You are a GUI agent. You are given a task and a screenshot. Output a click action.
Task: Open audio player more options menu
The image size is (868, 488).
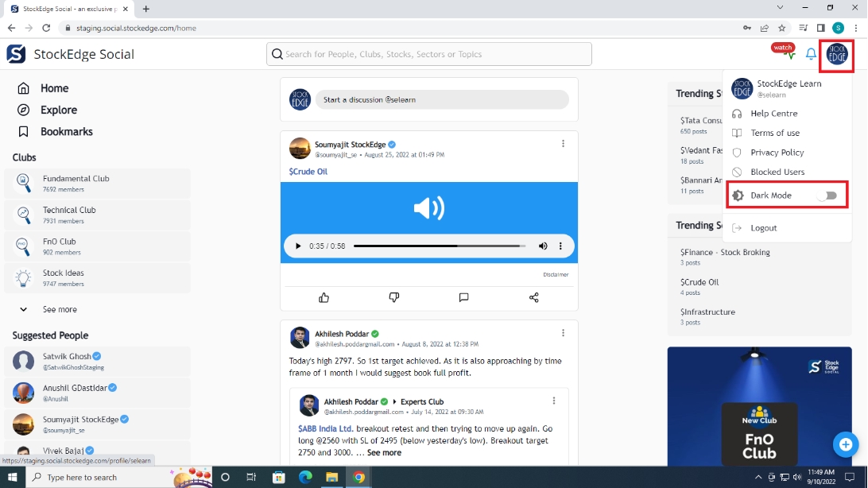pyautogui.click(x=560, y=246)
